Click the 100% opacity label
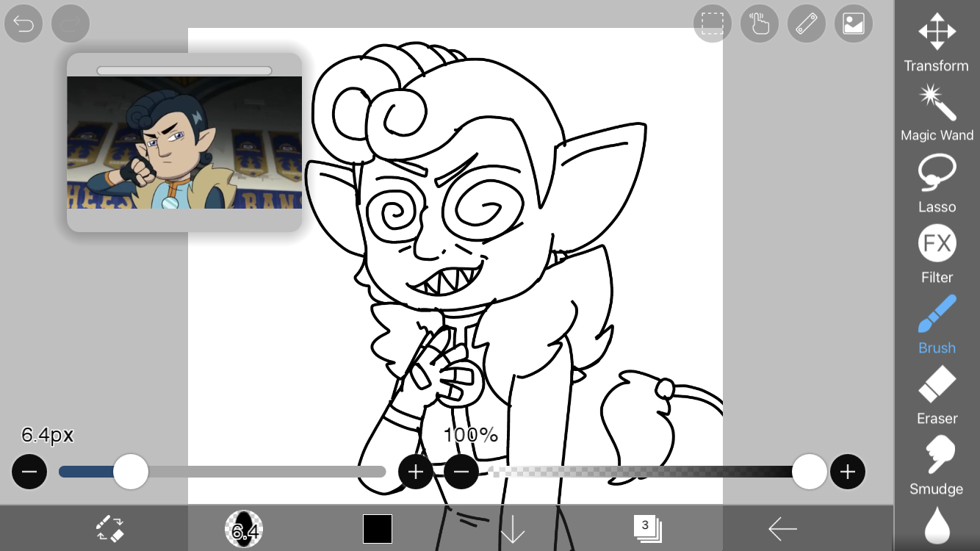The width and height of the screenshot is (980, 551). [x=471, y=435]
